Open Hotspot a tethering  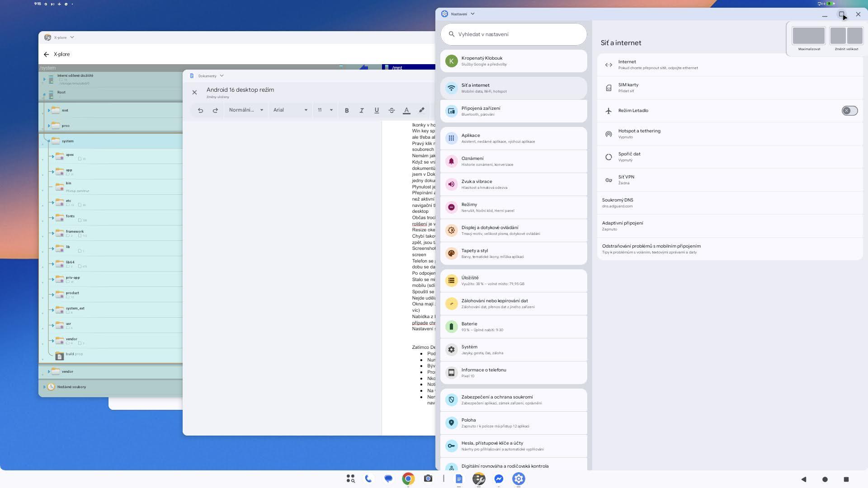(x=730, y=134)
